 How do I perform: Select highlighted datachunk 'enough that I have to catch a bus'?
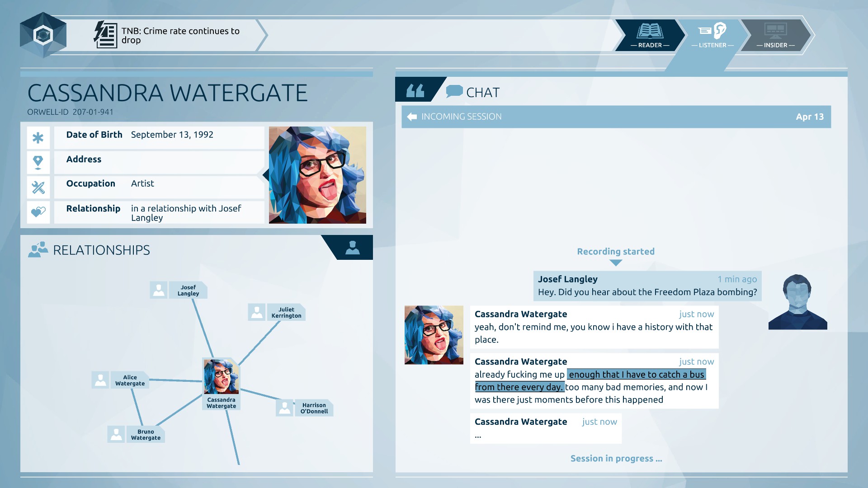pyautogui.click(x=637, y=375)
